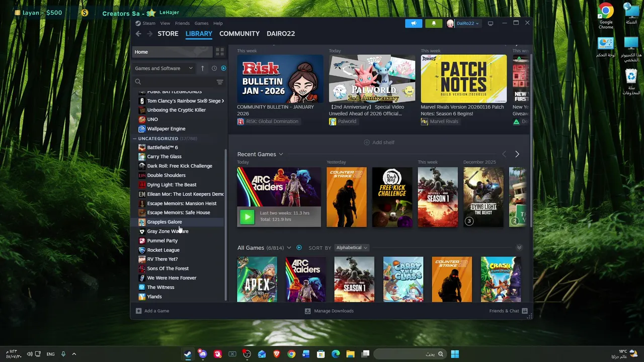Open the View menu
644x362 pixels.
pyautogui.click(x=165, y=24)
